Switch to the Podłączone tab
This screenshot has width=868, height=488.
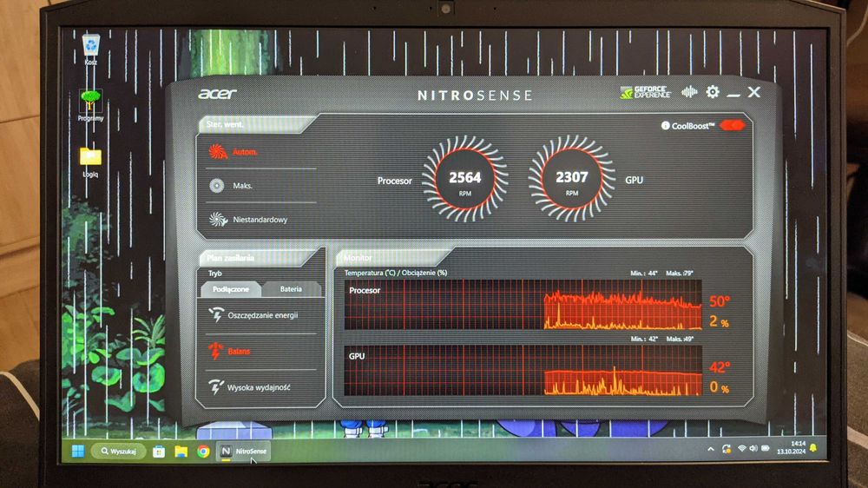click(231, 289)
